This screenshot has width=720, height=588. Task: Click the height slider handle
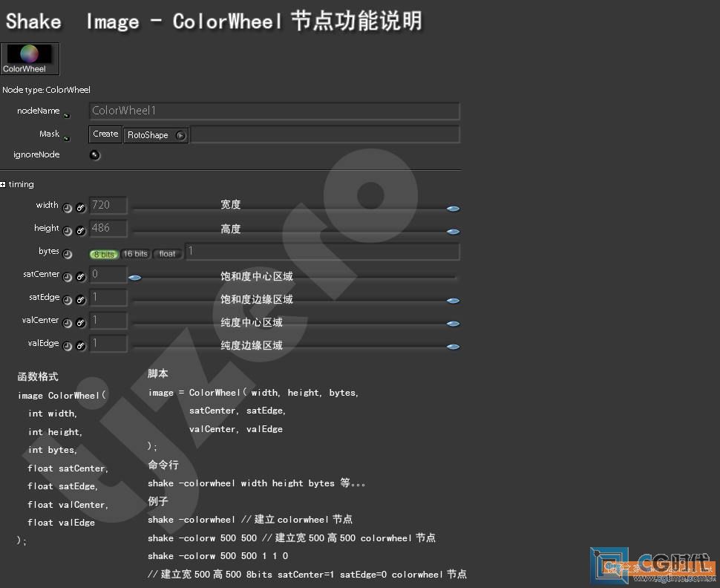(x=454, y=232)
